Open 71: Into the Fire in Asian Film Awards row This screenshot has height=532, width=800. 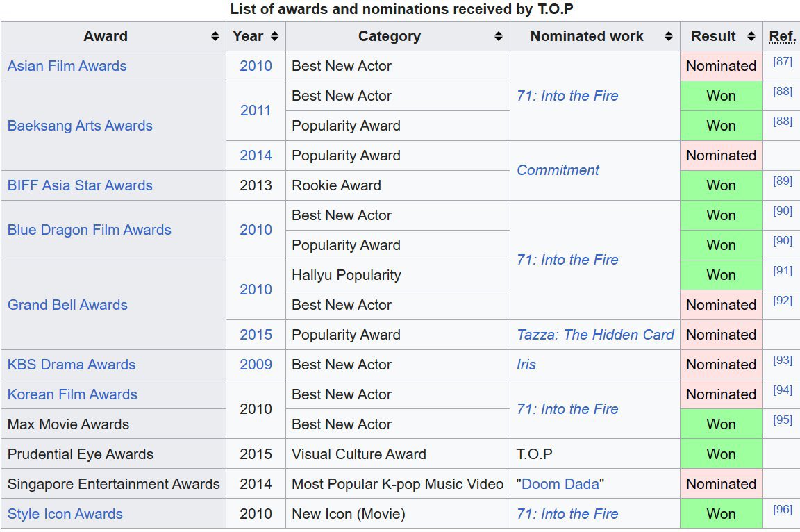[567, 96]
